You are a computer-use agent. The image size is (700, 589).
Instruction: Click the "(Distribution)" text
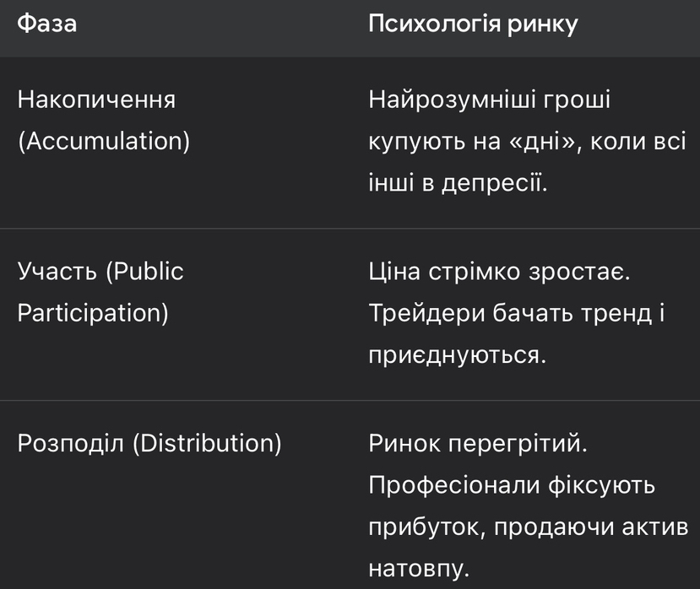207,444
